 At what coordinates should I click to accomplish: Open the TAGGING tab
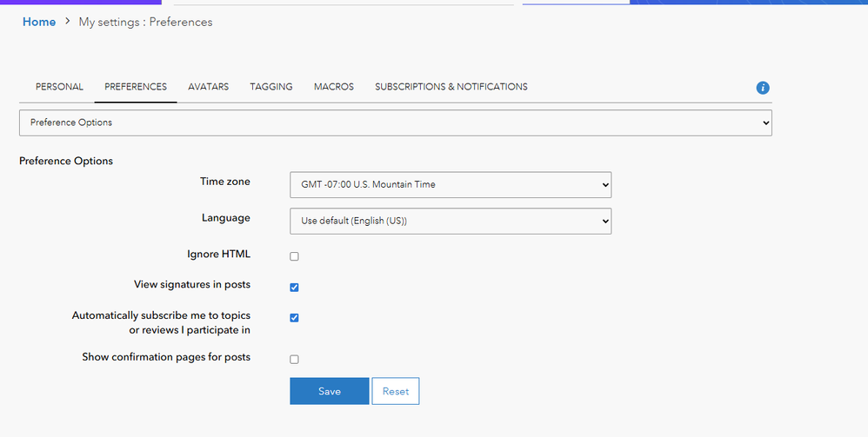point(271,87)
